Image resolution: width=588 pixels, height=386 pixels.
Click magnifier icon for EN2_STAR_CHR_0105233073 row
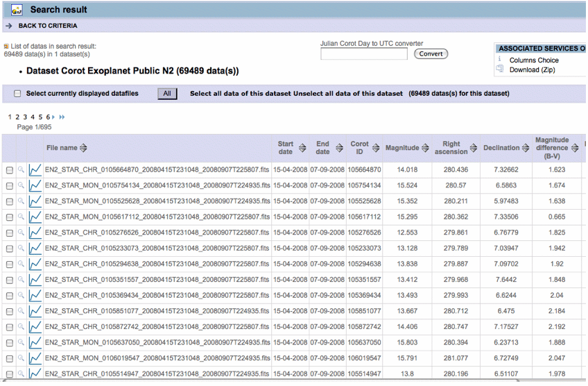click(21, 249)
